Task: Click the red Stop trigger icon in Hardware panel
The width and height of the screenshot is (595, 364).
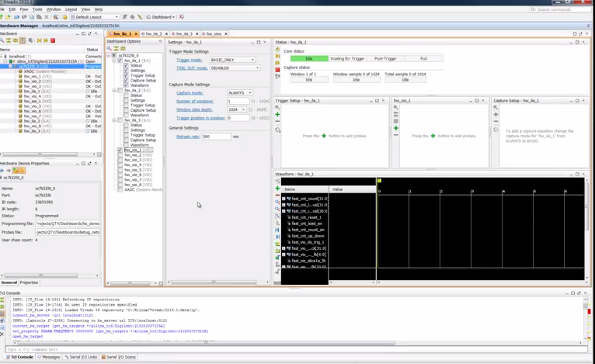Action: 53,40
